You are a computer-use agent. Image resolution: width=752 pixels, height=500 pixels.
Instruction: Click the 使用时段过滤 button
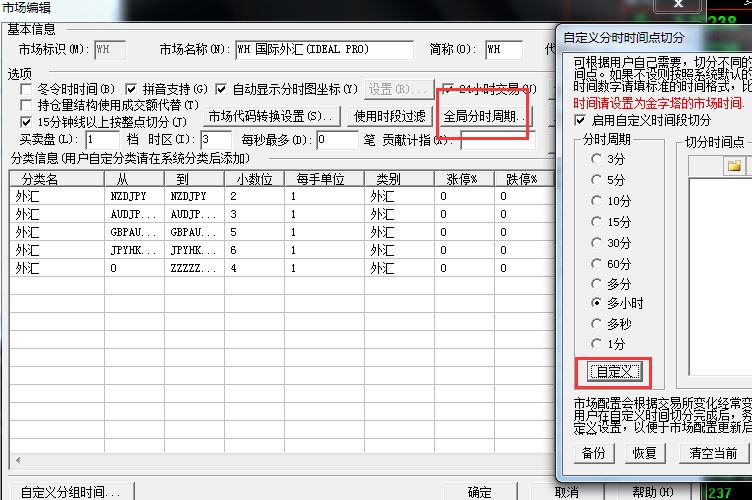pos(389,116)
